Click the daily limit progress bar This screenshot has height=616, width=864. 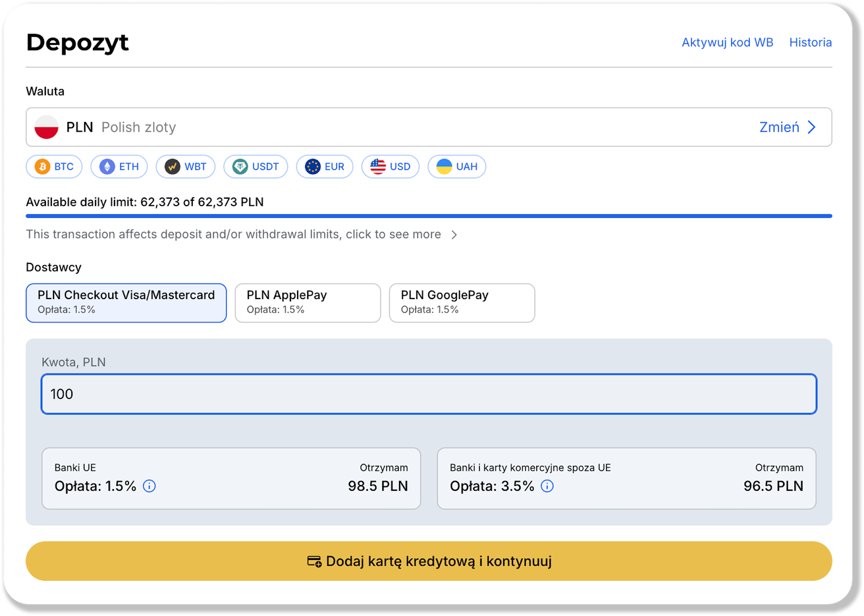(429, 216)
